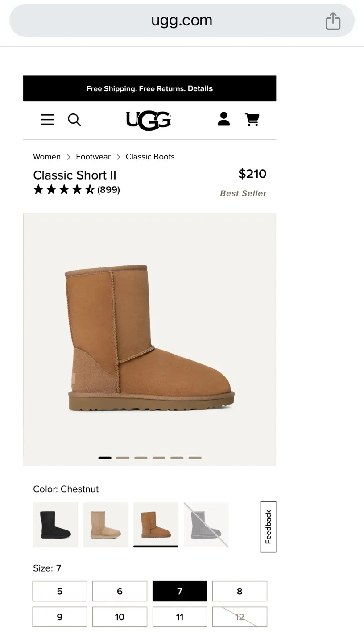Click the UGG logo

click(149, 119)
